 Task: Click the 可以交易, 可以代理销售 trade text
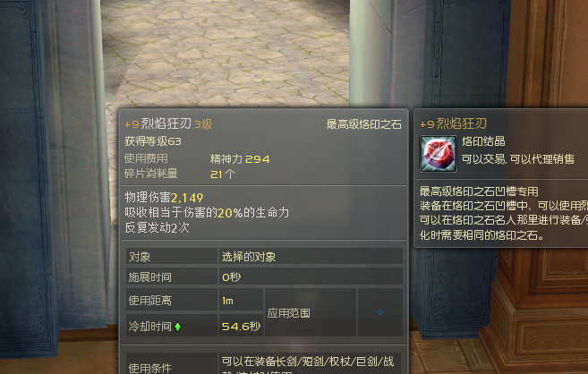tap(518, 159)
